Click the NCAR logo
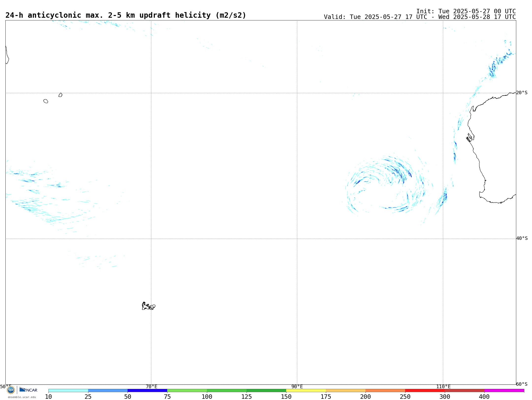Image resolution: width=532 pixels, height=400 pixels. pos(28,390)
